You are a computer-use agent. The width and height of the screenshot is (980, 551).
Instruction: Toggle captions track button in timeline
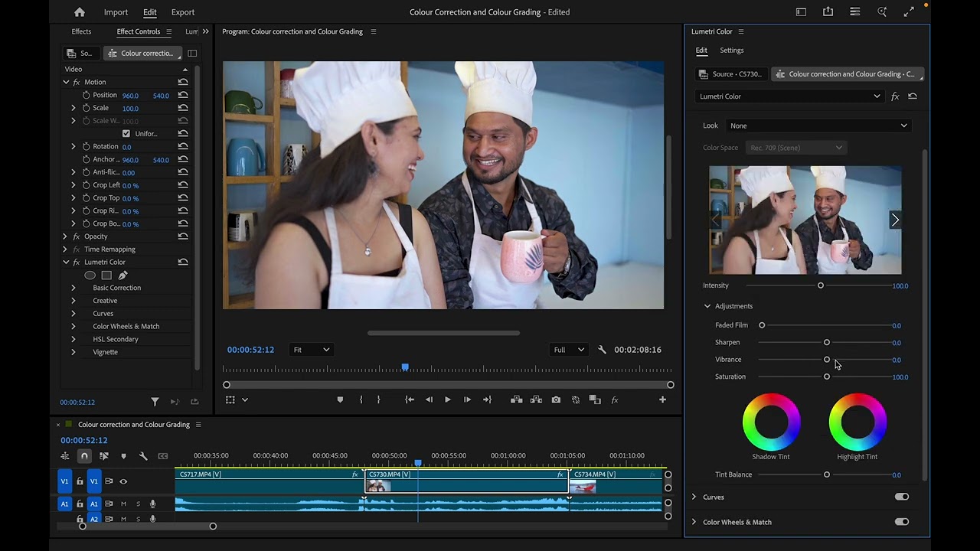tap(163, 456)
